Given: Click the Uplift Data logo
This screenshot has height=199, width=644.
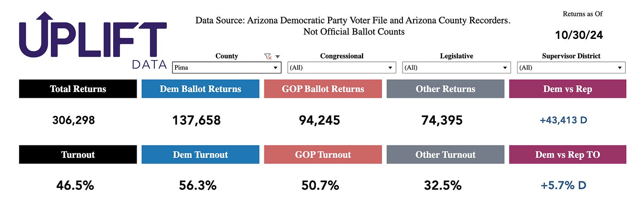Looking at the screenshot, I should click(92, 40).
